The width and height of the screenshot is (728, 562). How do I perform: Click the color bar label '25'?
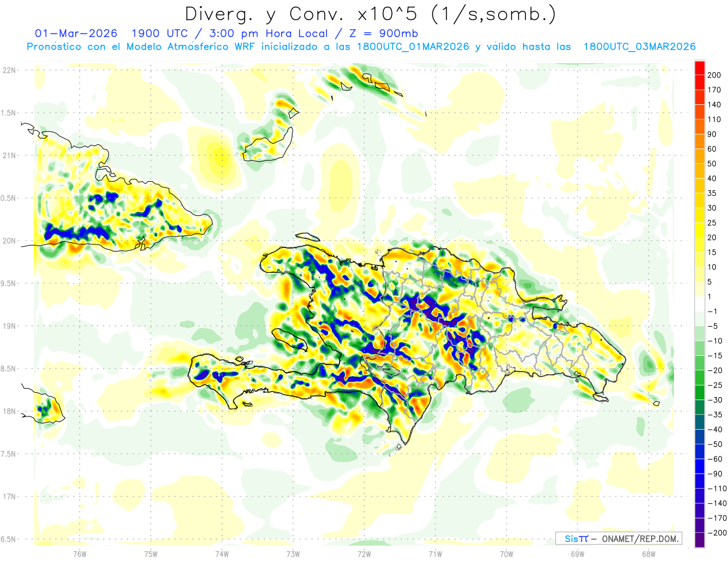click(713, 223)
